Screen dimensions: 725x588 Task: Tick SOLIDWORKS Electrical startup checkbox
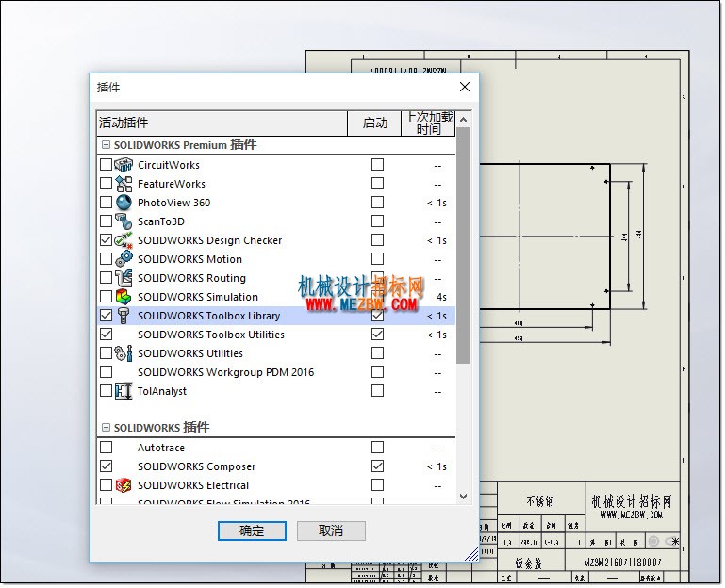377,485
